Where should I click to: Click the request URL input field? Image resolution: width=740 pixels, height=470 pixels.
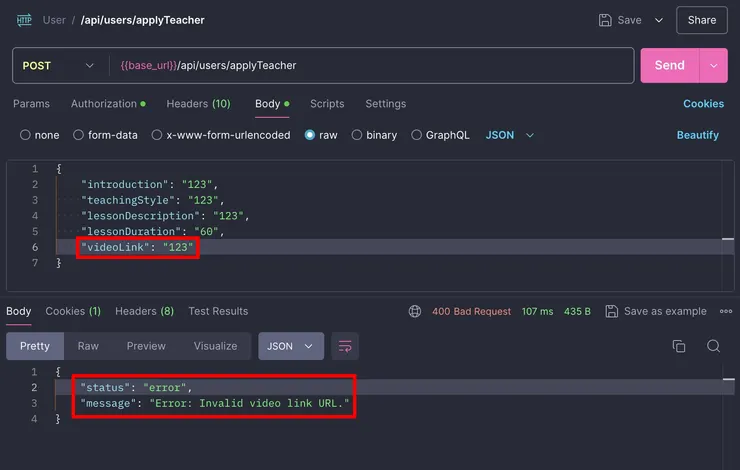(x=370, y=66)
